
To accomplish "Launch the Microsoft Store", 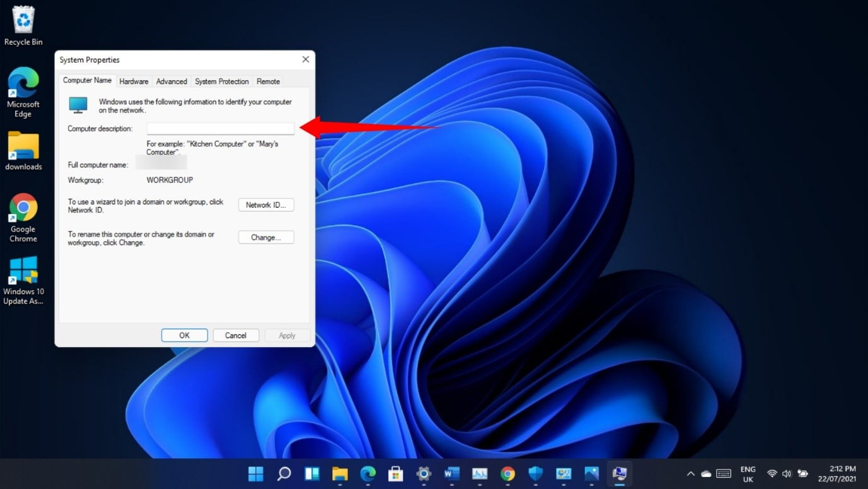I will [396, 474].
